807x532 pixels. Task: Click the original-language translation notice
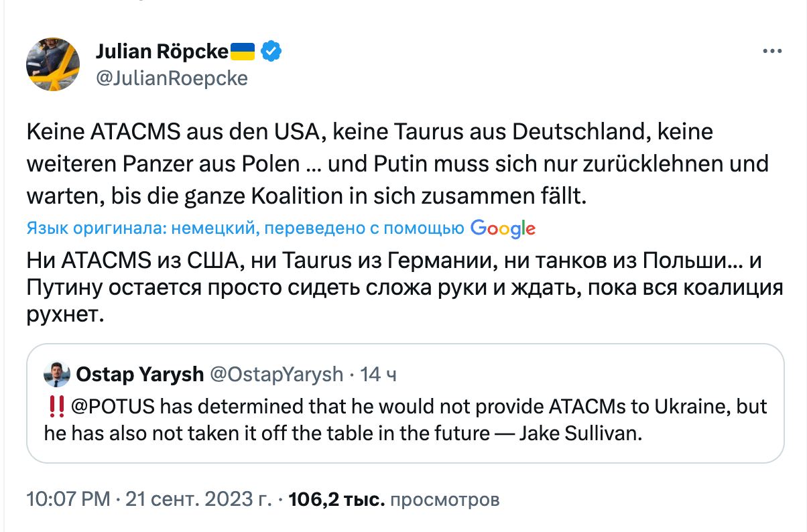(x=245, y=229)
